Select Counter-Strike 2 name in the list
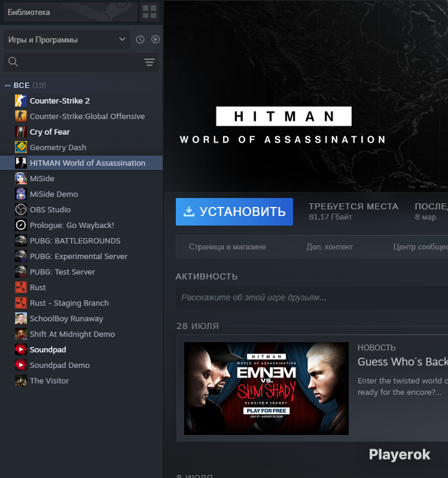The width and height of the screenshot is (448, 478). click(60, 101)
